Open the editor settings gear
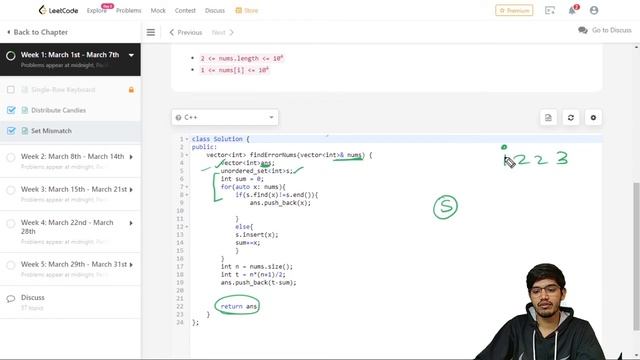 (593, 118)
